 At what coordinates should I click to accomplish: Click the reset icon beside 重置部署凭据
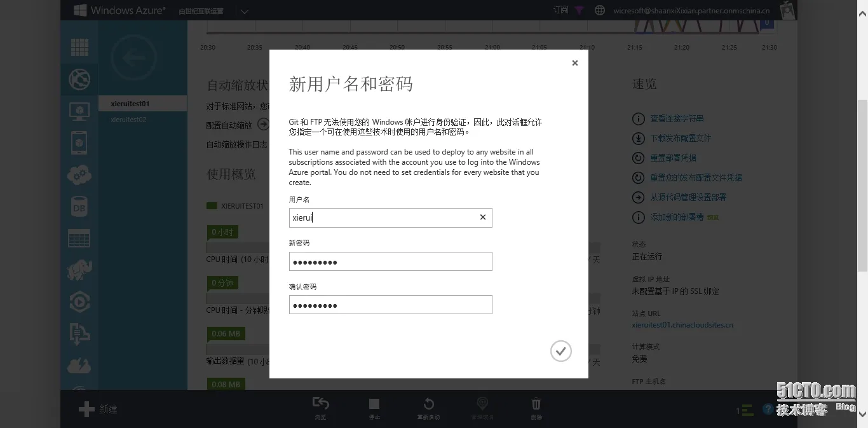(x=639, y=158)
